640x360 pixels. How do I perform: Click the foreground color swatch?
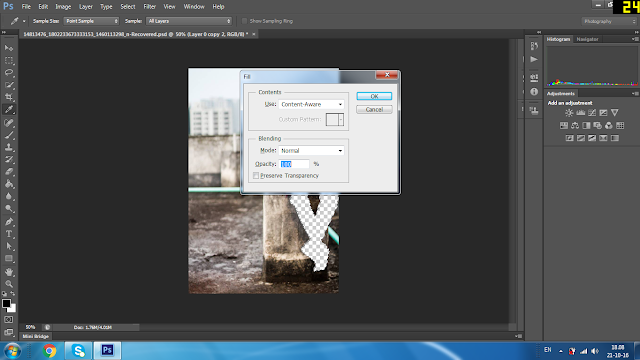point(6,303)
